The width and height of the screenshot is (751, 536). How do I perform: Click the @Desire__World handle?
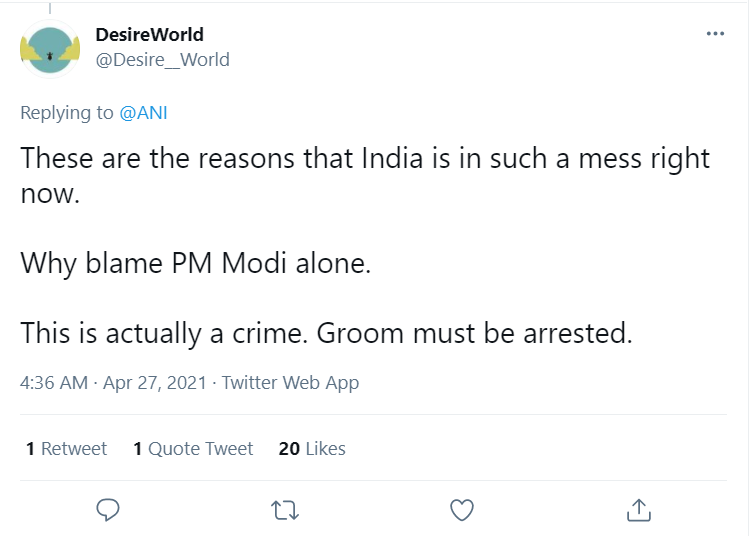[x=162, y=60]
